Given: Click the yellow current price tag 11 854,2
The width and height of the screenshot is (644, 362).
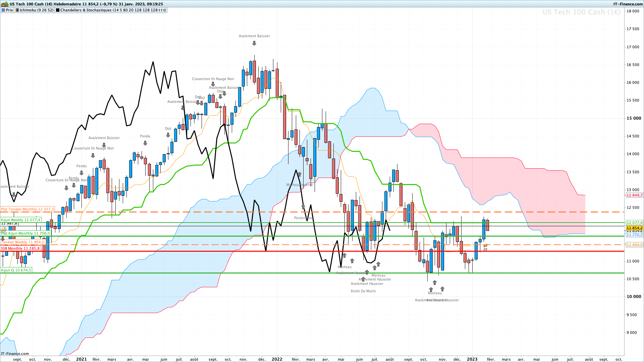Looking at the screenshot, I should 634,228.
